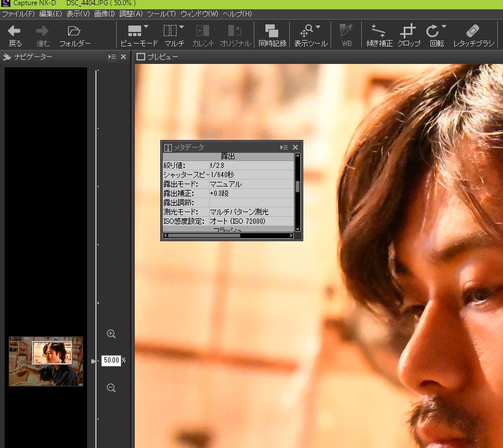This screenshot has width=503, height=448.
Task: Click the zoom percentage input field
Action: pos(110,360)
